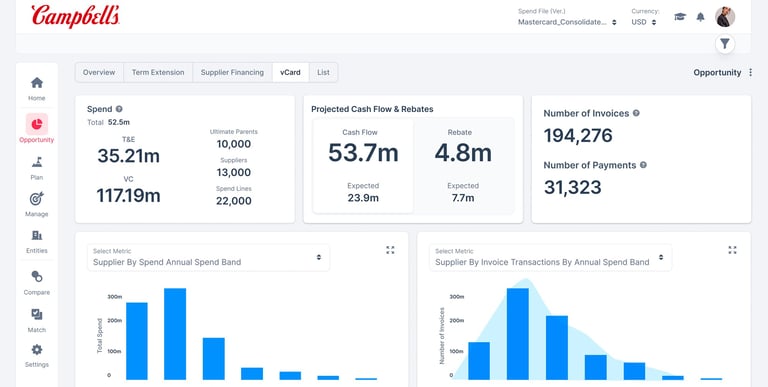Go to Manage target icon
The image size is (768, 387).
pyautogui.click(x=37, y=199)
